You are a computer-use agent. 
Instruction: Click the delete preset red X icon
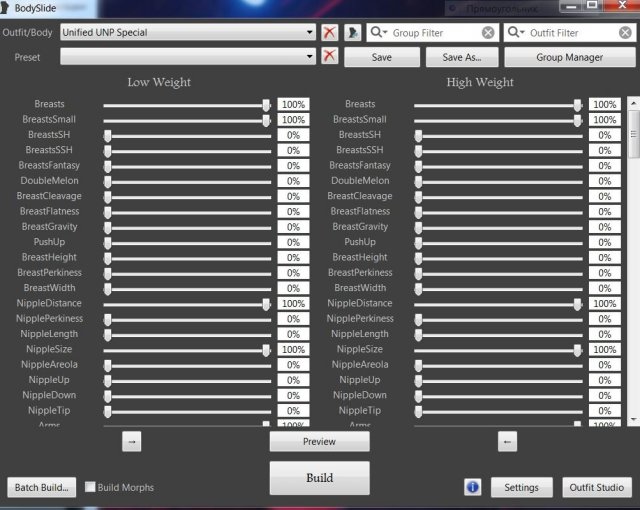[330, 57]
